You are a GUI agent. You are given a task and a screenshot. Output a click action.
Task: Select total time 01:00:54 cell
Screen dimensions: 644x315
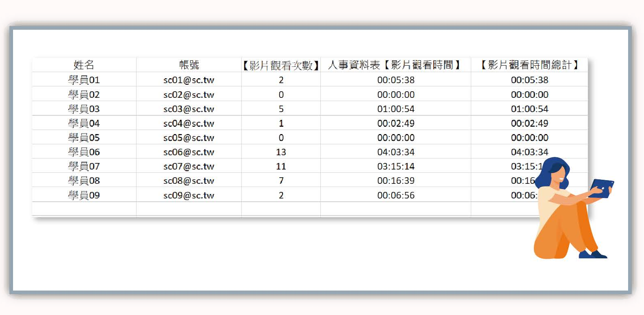point(529,109)
